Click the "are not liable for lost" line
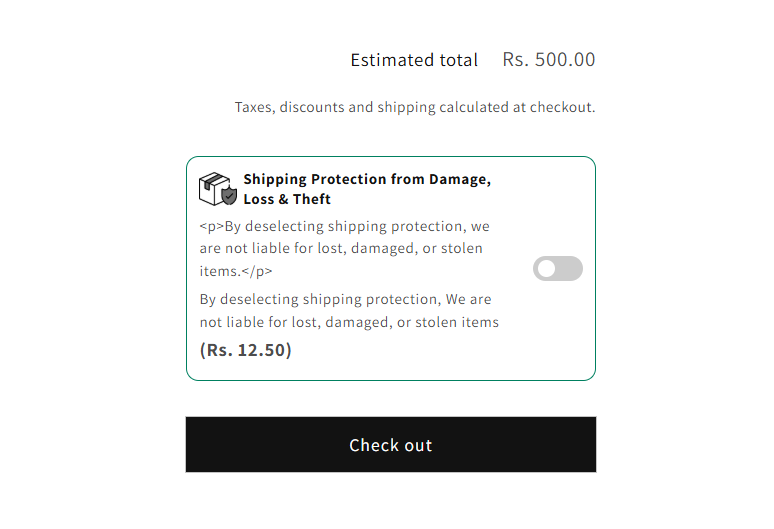The image size is (774, 529). [341, 248]
